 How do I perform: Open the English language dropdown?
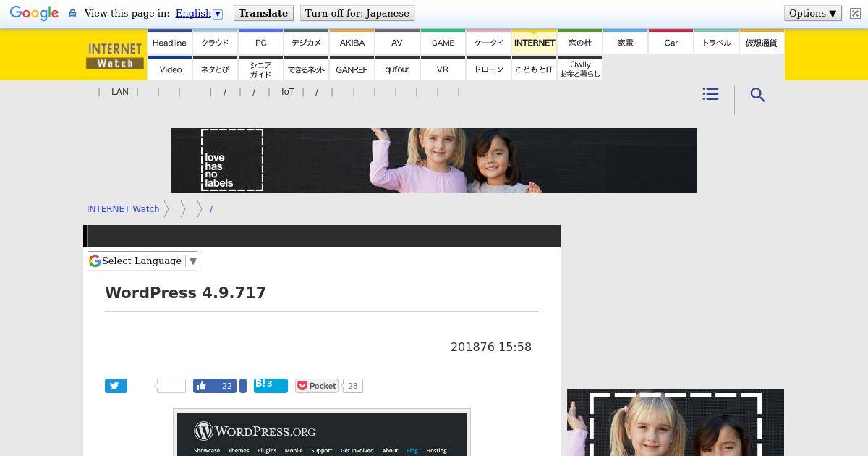(x=199, y=13)
